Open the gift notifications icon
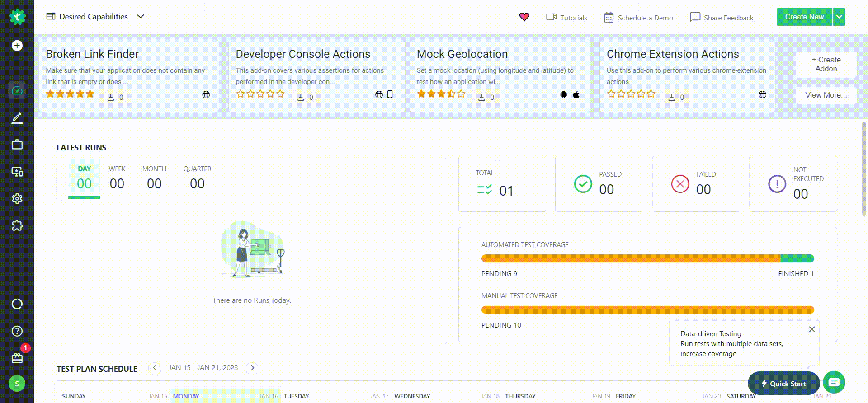868x403 pixels. (17, 358)
